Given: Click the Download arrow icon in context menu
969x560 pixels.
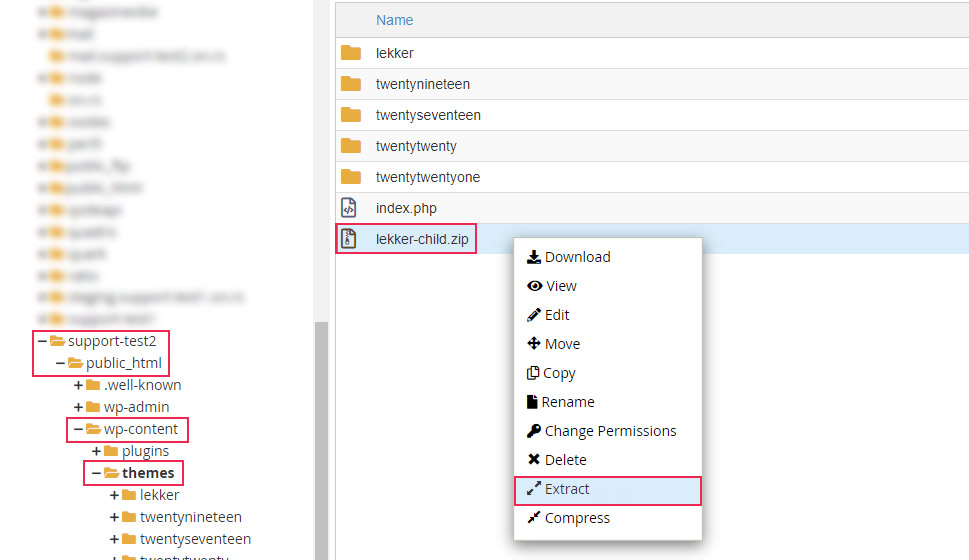Looking at the screenshot, I should point(533,257).
